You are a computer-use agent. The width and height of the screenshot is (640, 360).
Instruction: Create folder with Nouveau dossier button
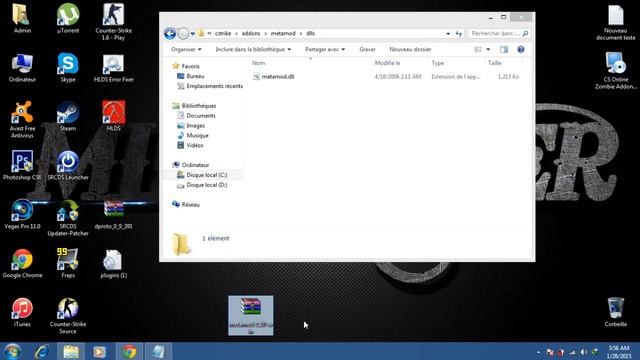pyautogui.click(x=410, y=49)
